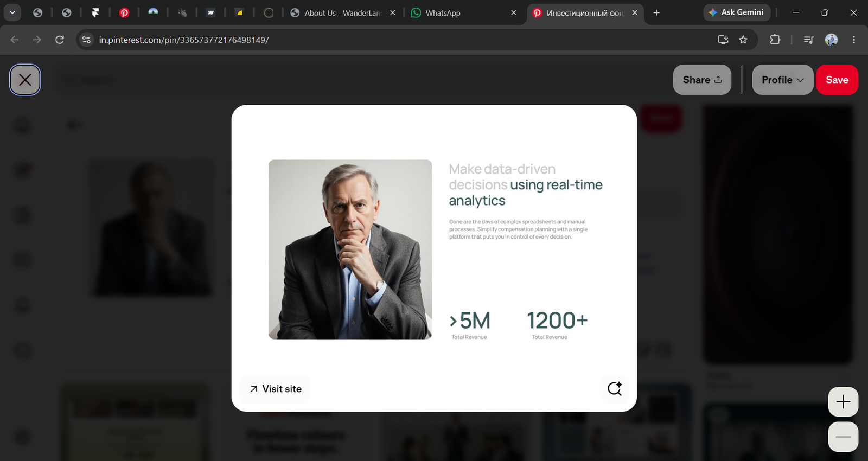Click the man's portrait in the pin
This screenshot has height=461, width=868.
[x=350, y=249]
